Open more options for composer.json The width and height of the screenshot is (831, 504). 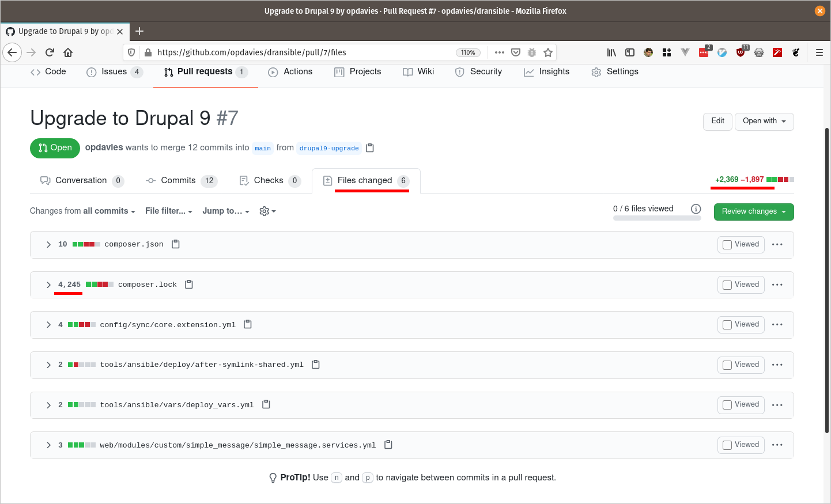777,244
